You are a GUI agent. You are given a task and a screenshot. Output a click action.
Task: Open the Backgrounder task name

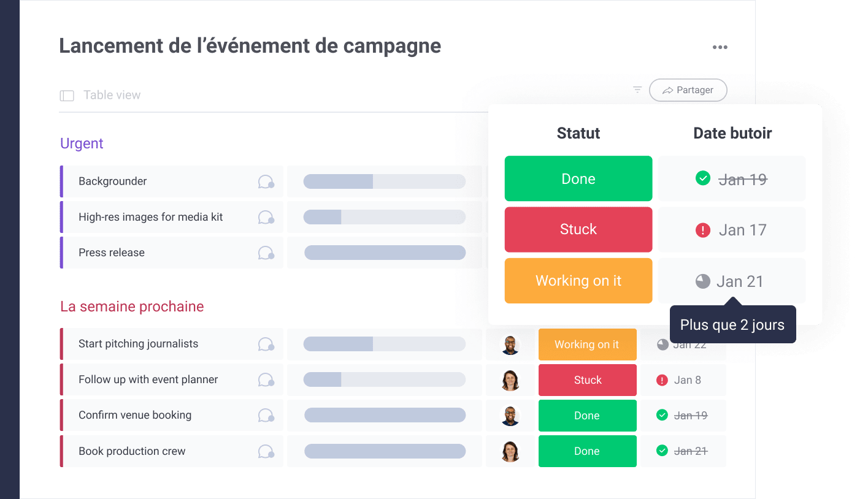click(x=113, y=181)
